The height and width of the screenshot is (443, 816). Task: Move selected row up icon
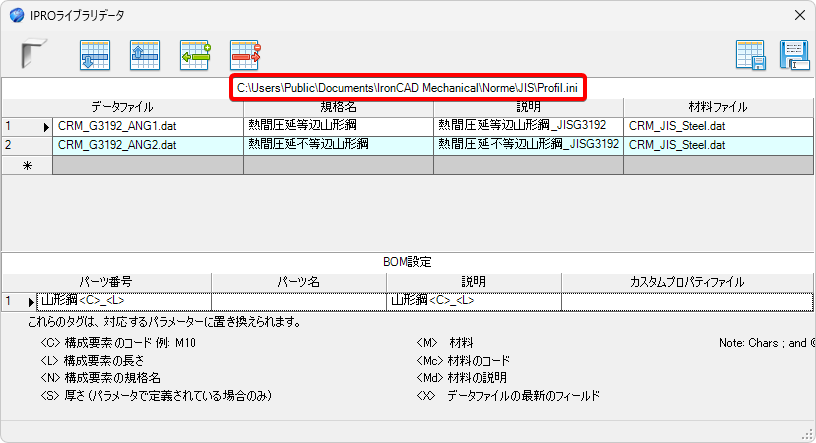(x=145, y=55)
